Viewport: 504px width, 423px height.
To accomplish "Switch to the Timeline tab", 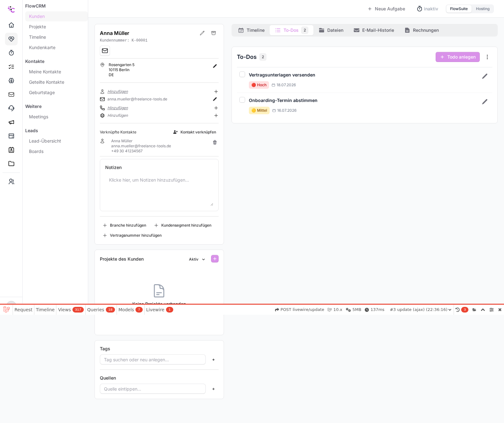I will tap(251, 30).
